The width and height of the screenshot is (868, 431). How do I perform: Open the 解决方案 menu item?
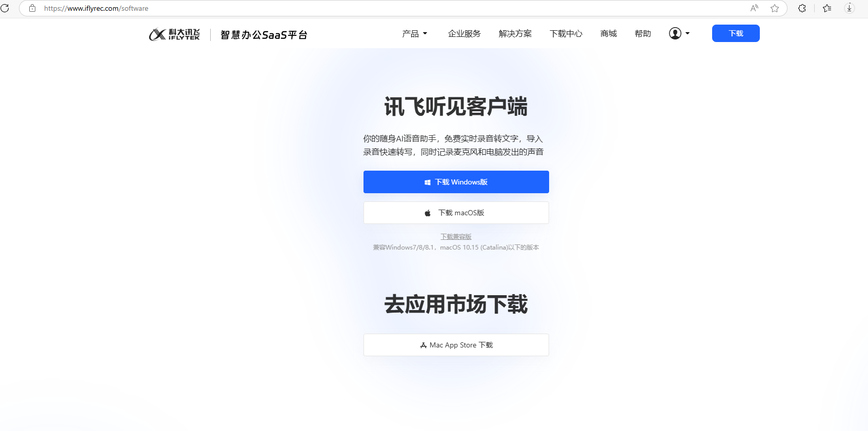click(515, 34)
